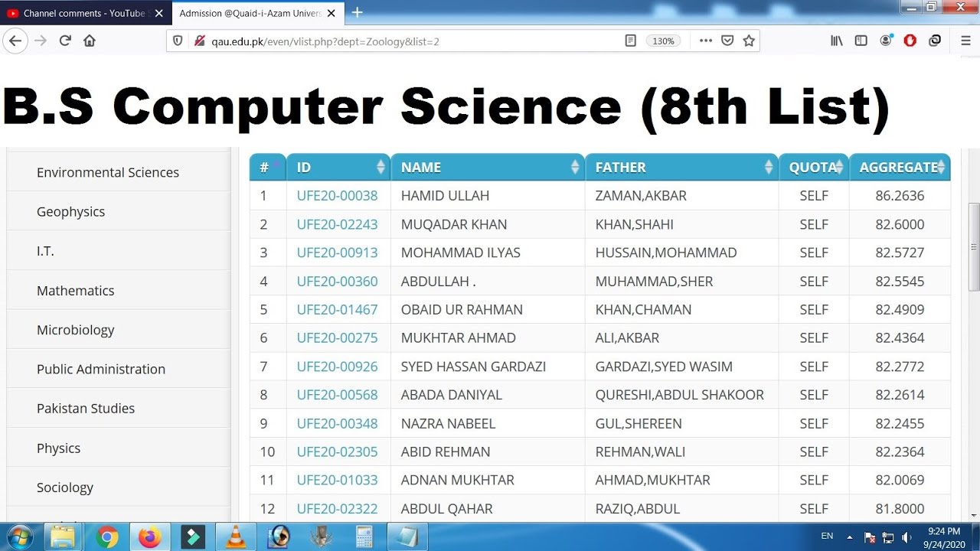Open applicant link UFE20-00348
The image size is (980, 551).
[337, 423]
